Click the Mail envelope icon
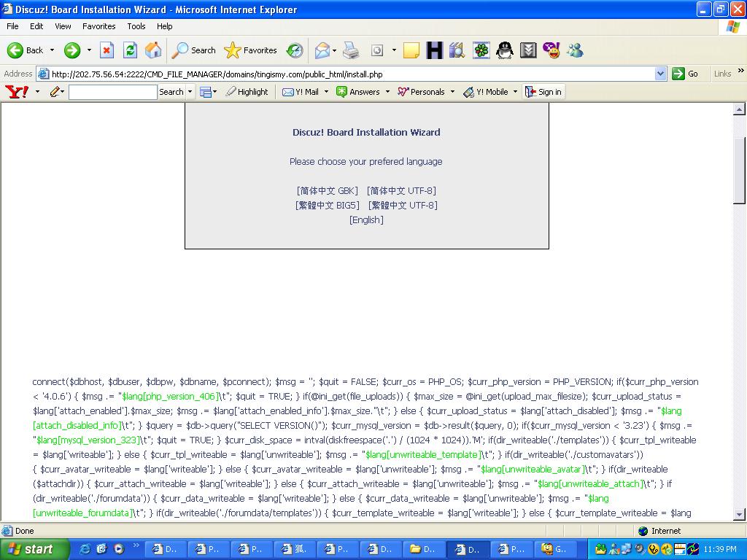The height and width of the screenshot is (560, 747). (322, 50)
